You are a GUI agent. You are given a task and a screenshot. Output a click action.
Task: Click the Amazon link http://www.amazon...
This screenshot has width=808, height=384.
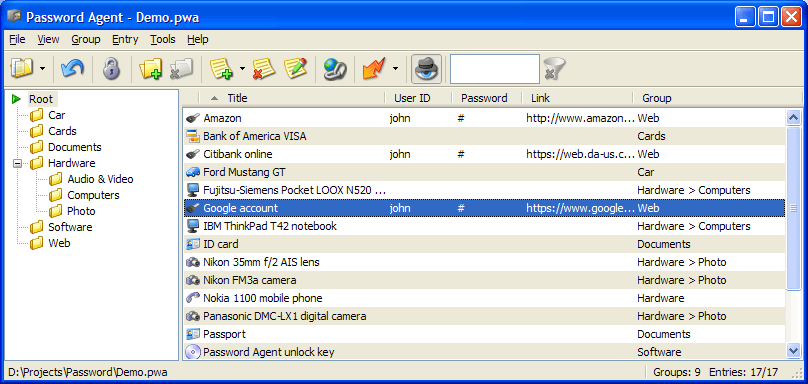[x=581, y=118]
